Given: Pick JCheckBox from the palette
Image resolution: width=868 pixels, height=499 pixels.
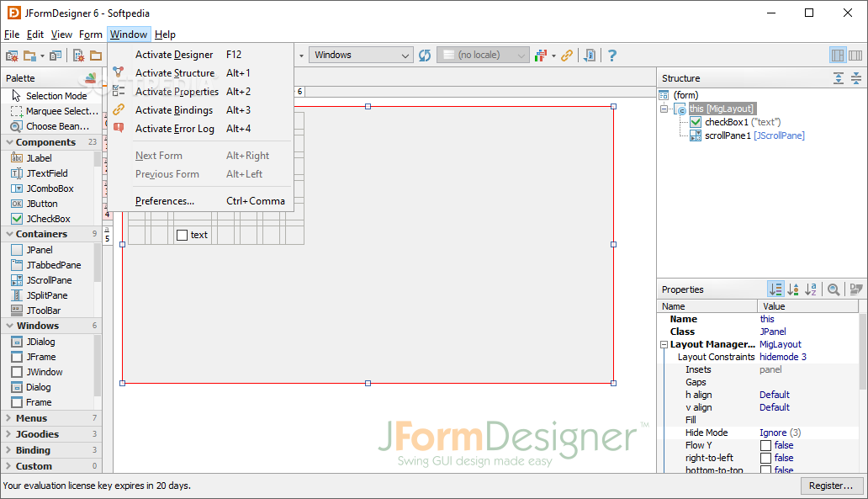Looking at the screenshot, I should click(48, 219).
